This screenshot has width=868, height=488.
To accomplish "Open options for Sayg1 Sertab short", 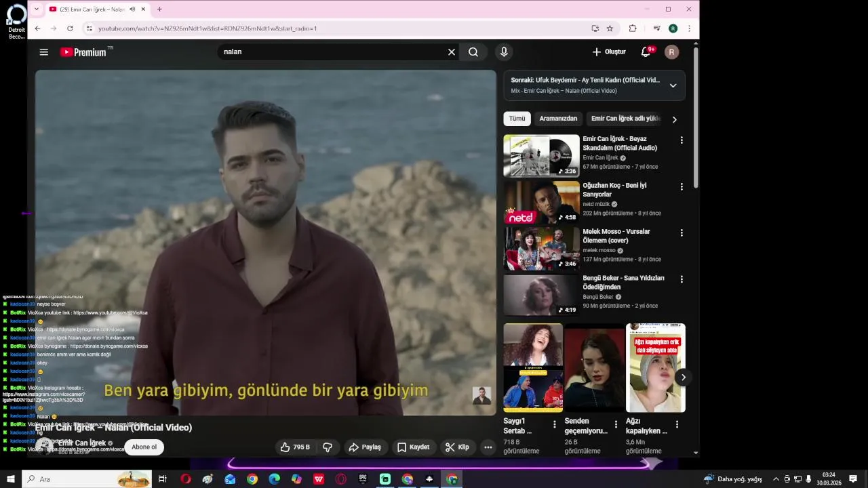I will tap(555, 424).
